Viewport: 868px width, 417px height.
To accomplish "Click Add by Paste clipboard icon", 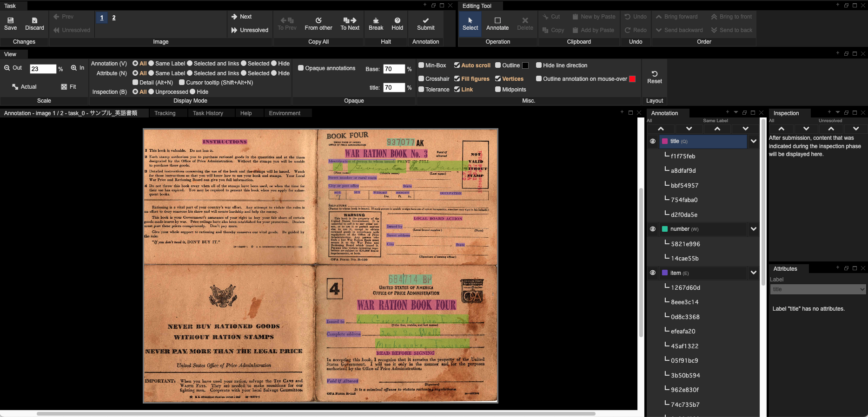I will click(576, 30).
